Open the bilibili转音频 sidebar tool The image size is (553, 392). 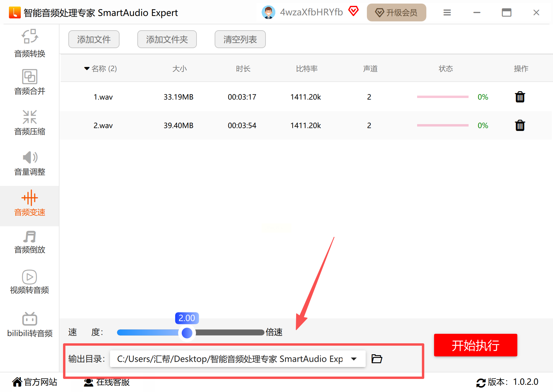pyautogui.click(x=30, y=324)
